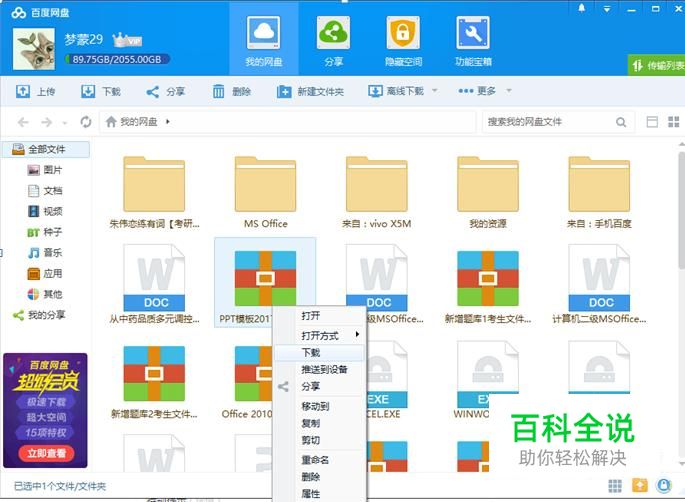Select the 从中药品质多元调控 DOC file
This screenshot has height=502, width=685.
click(x=154, y=284)
